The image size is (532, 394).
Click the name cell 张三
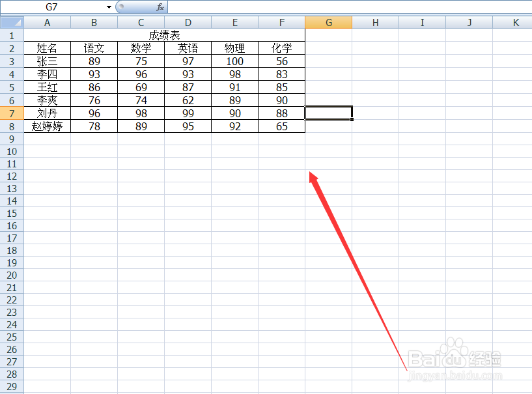click(47, 61)
